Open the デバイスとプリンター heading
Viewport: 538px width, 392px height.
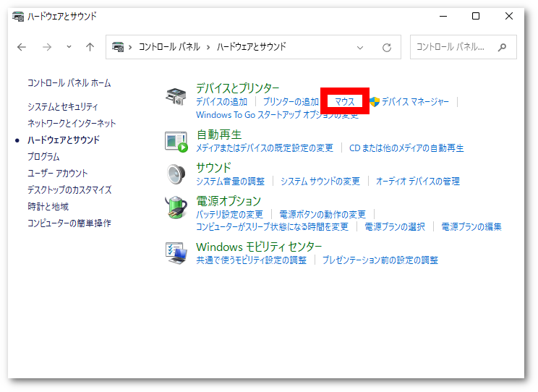click(x=237, y=88)
